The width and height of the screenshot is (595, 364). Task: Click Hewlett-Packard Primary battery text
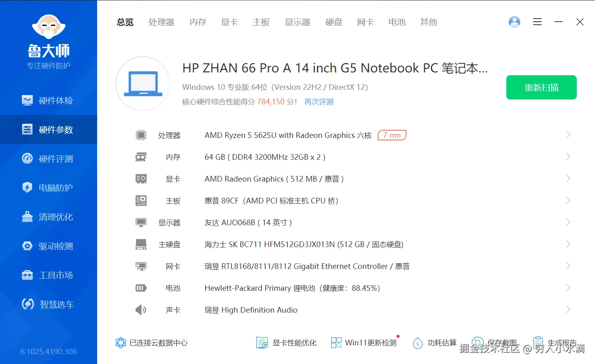pos(292,288)
